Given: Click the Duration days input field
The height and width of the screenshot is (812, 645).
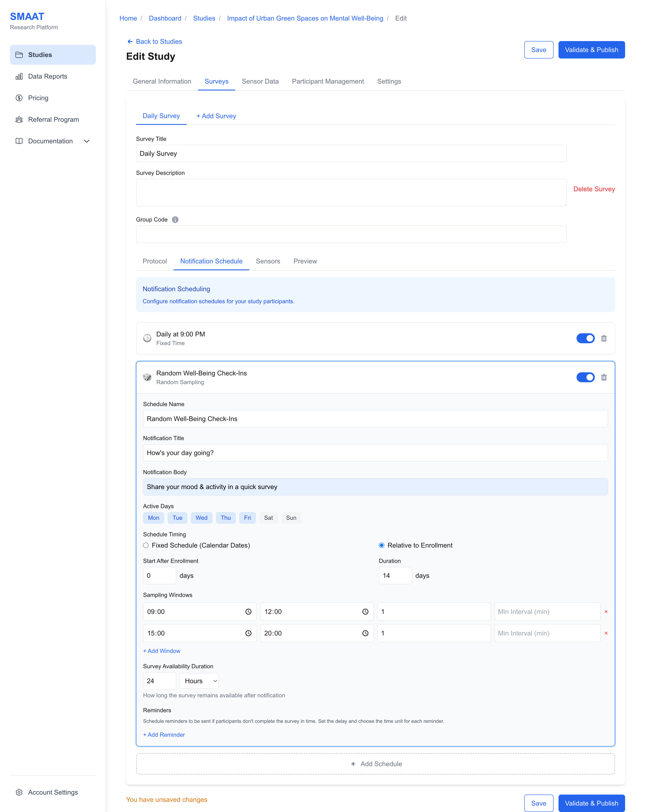Looking at the screenshot, I should [x=395, y=576].
